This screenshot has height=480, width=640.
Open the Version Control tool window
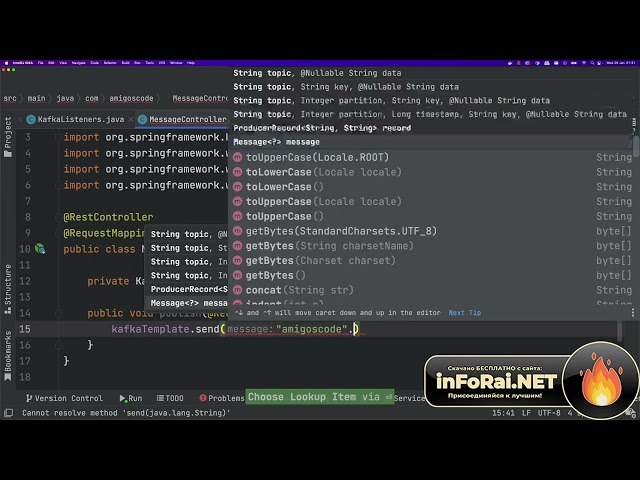coord(64,398)
